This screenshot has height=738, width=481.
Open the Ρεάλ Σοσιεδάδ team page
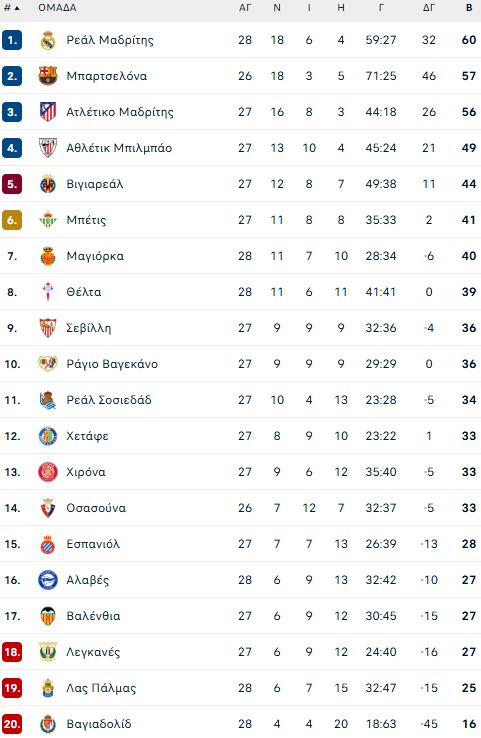pyautogui.click(x=109, y=400)
